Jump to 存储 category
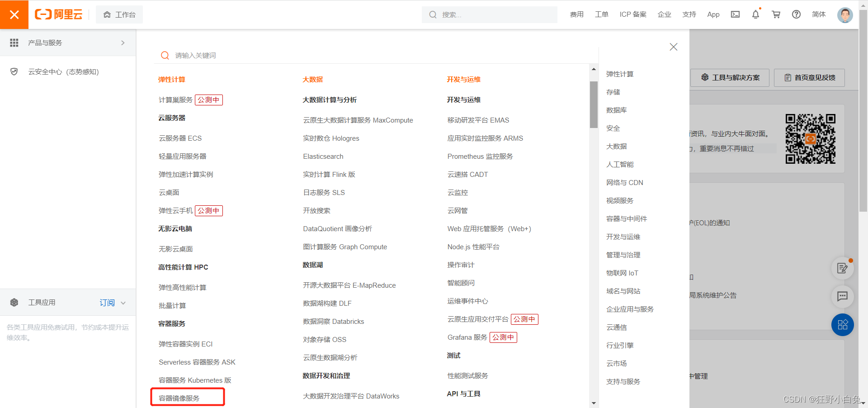This screenshot has height=408, width=868. [613, 92]
